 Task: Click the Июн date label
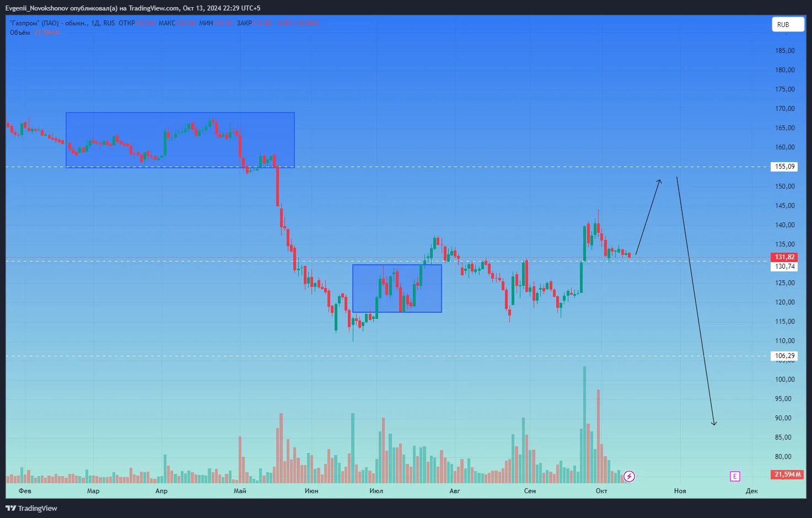pyautogui.click(x=311, y=491)
